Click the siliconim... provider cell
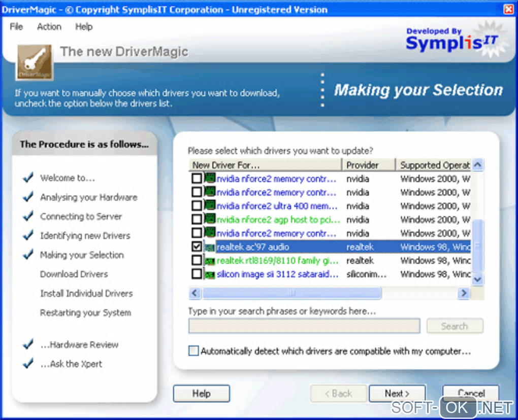This screenshot has height=420, width=518. [x=366, y=274]
